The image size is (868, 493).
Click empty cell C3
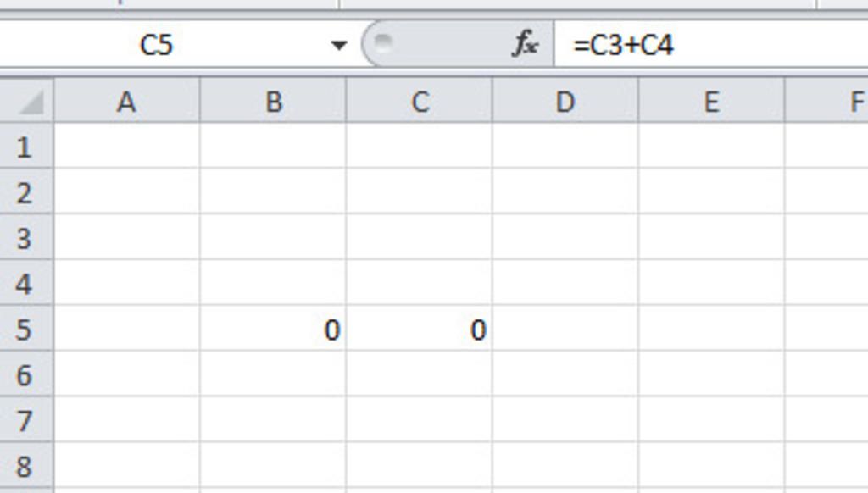[419, 239]
